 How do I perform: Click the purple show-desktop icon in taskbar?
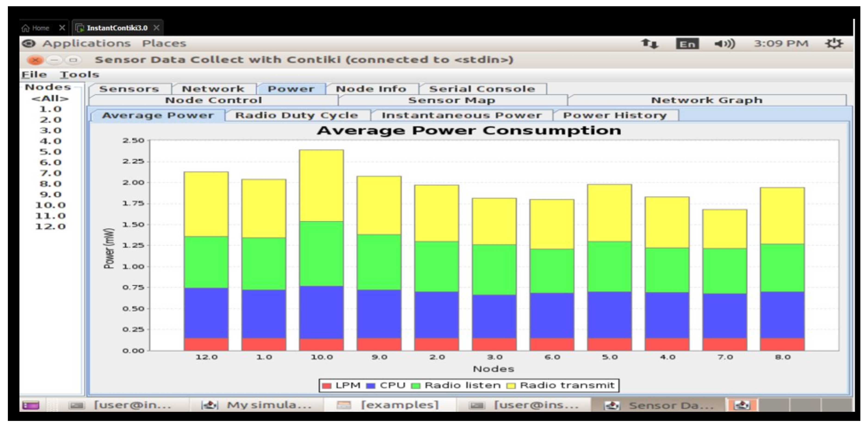[x=31, y=405]
